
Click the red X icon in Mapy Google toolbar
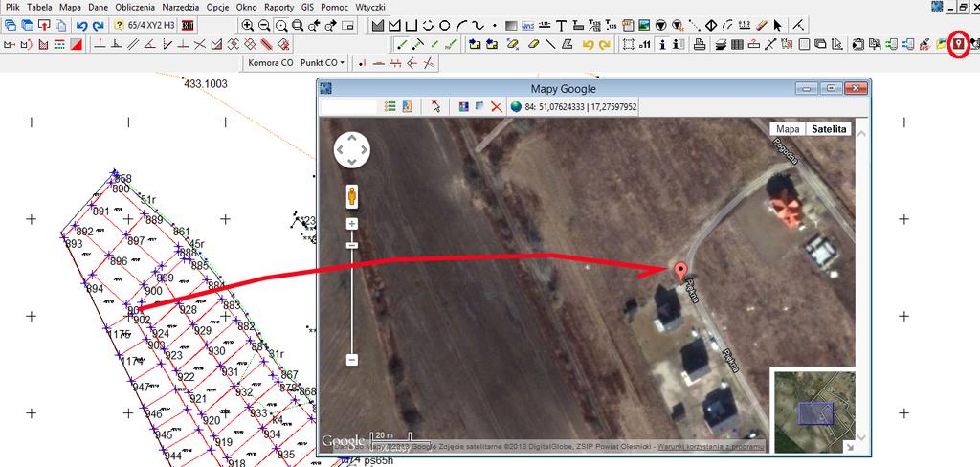497,107
